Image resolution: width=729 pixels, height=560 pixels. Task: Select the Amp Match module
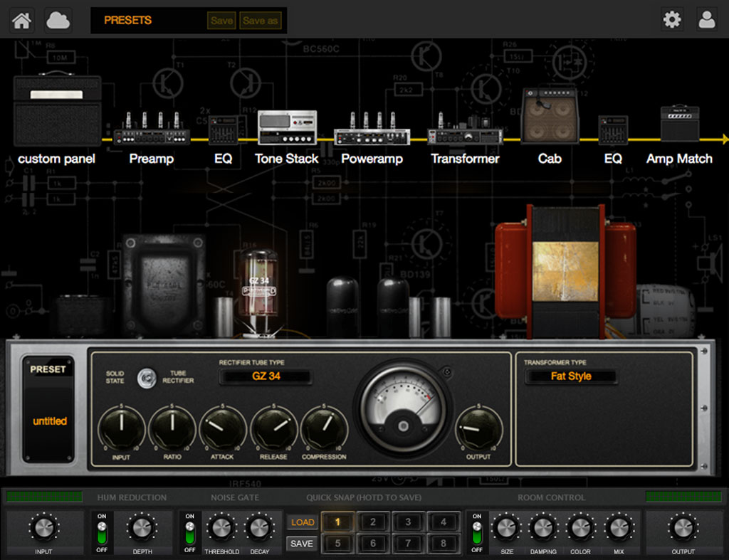point(679,125)
